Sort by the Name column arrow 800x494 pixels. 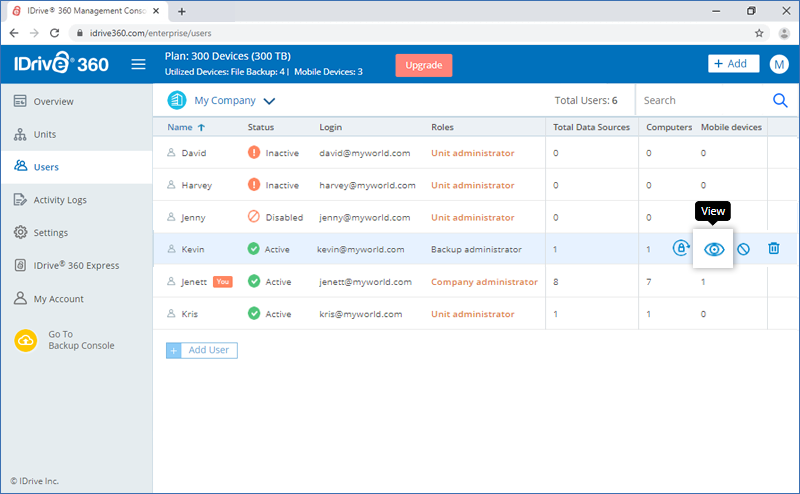[x=202, y=128]
